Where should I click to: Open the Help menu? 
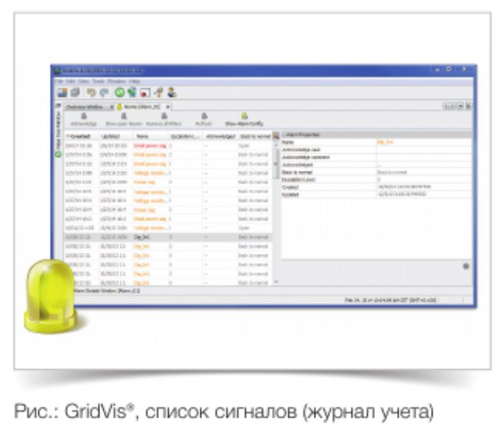pyautogui.click(x=135, y=80)
